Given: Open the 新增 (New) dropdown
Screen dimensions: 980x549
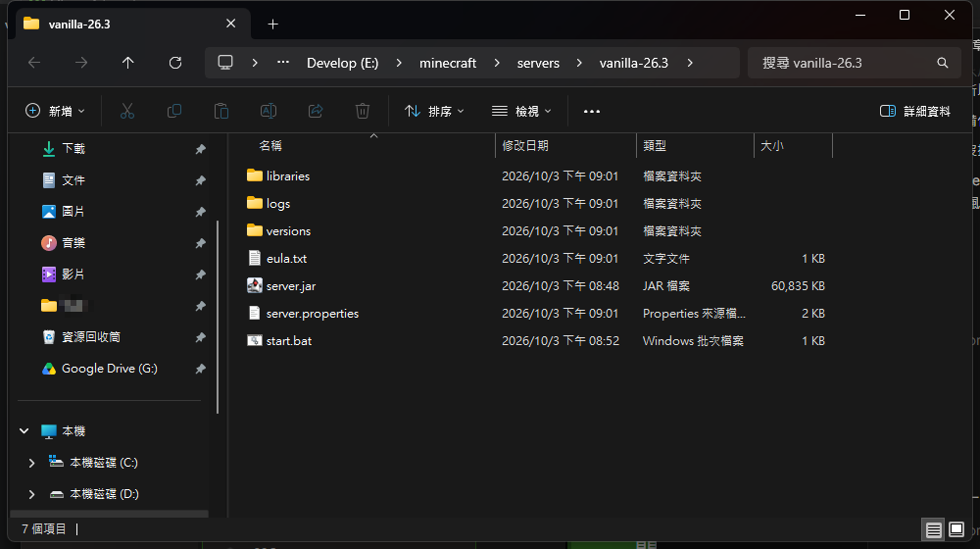Looking at the screenshot, I should (55, 112).
